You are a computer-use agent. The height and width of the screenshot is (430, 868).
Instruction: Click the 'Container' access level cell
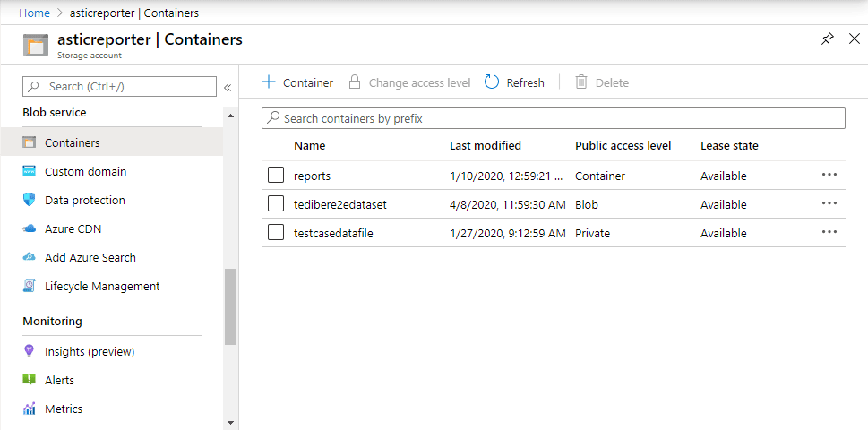[x=600, y=176]
